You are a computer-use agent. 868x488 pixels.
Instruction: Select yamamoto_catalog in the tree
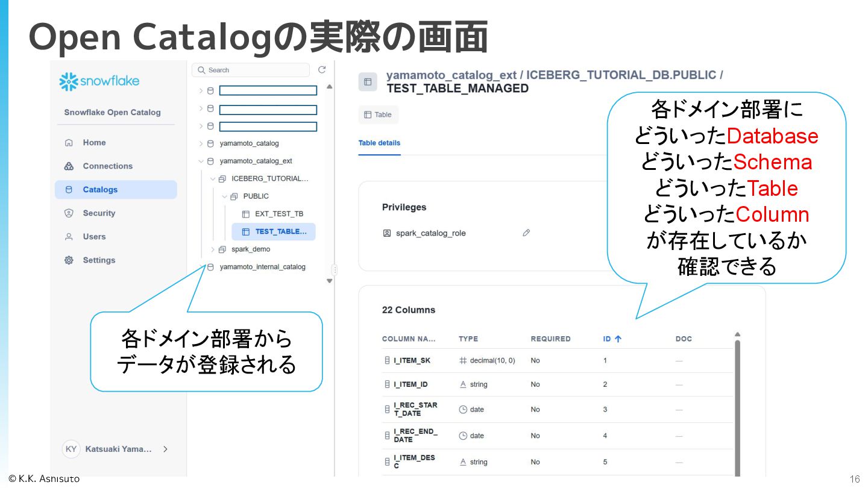click(249, 144)
